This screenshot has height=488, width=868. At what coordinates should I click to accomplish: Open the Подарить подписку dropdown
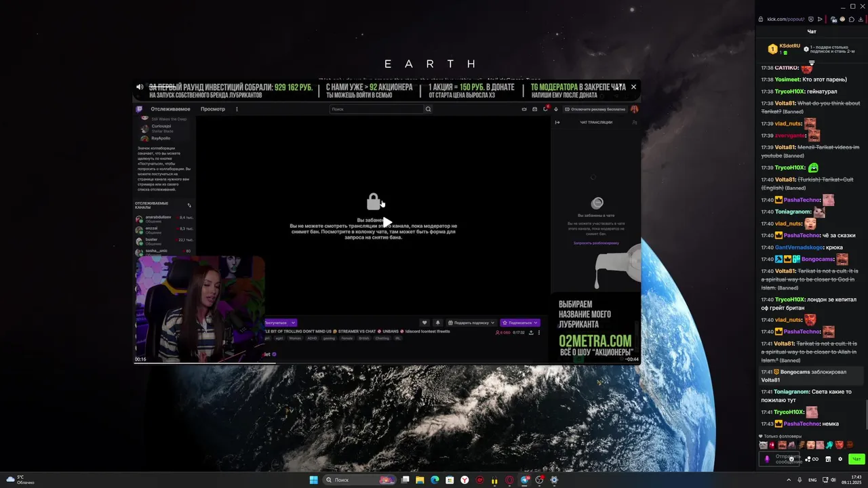472,323
